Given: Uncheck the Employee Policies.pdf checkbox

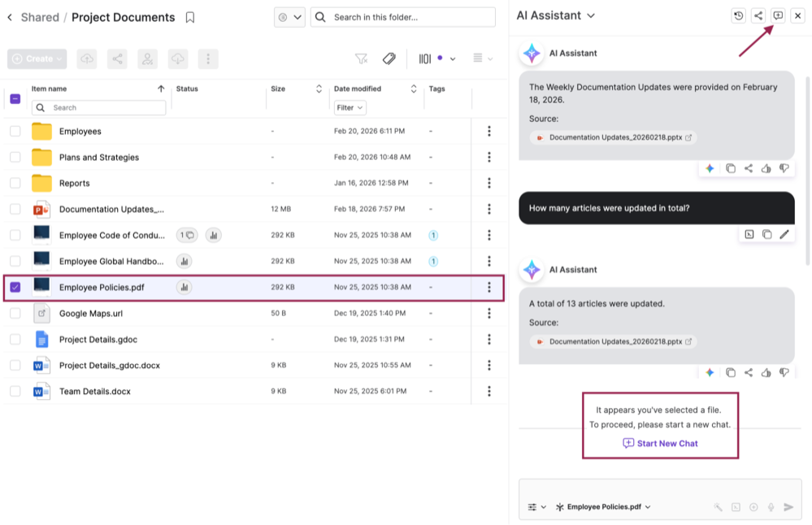Looking at the screenshot, I should (x=15, y=287).
